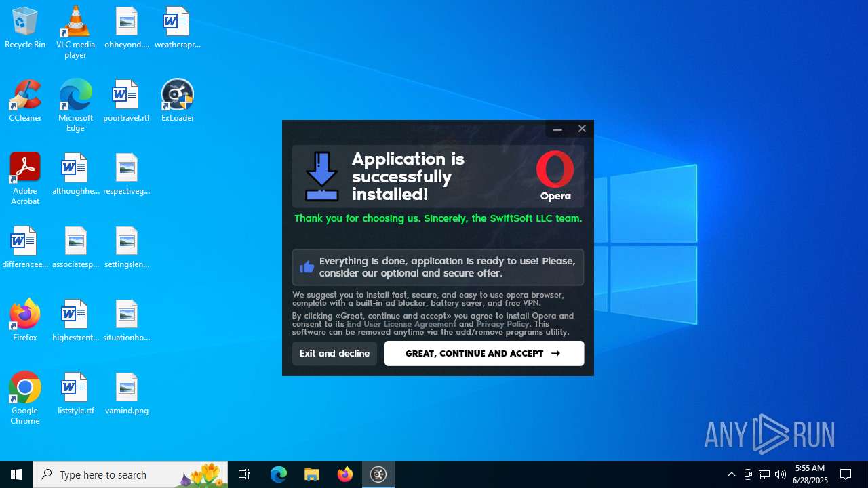
Task: Select poortravel.rtf document icon
Action: click(x=127, y=101)
